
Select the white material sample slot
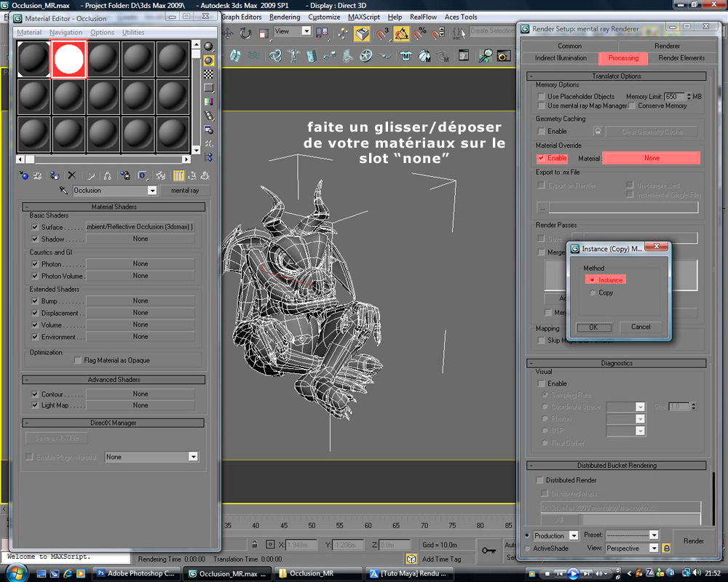point(69,59)
